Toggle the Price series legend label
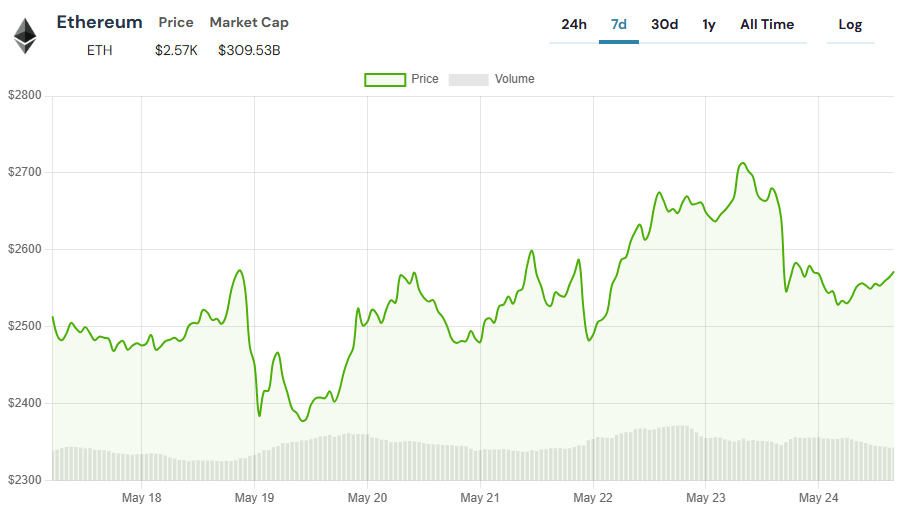915x507 pixels. click(x=425, y=79)
